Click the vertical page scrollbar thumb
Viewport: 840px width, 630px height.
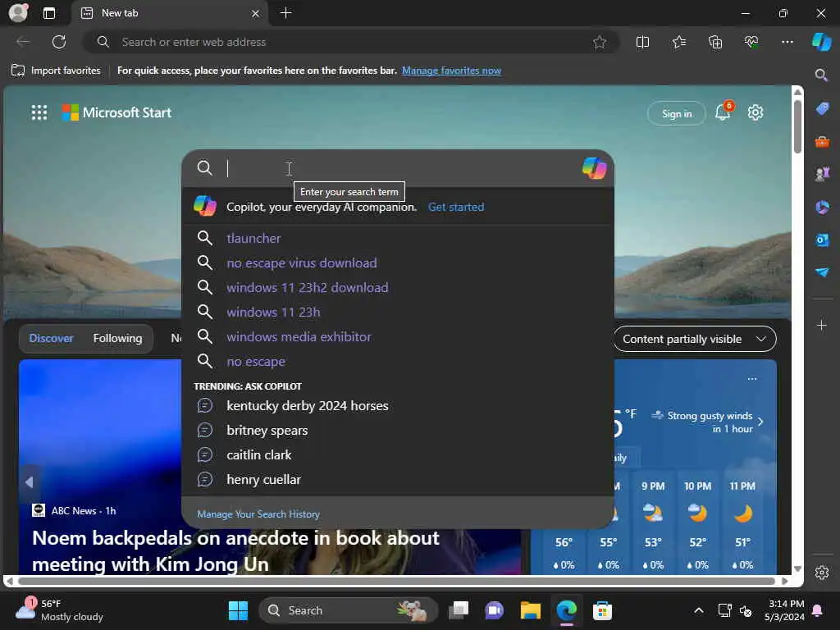point(797,126)
